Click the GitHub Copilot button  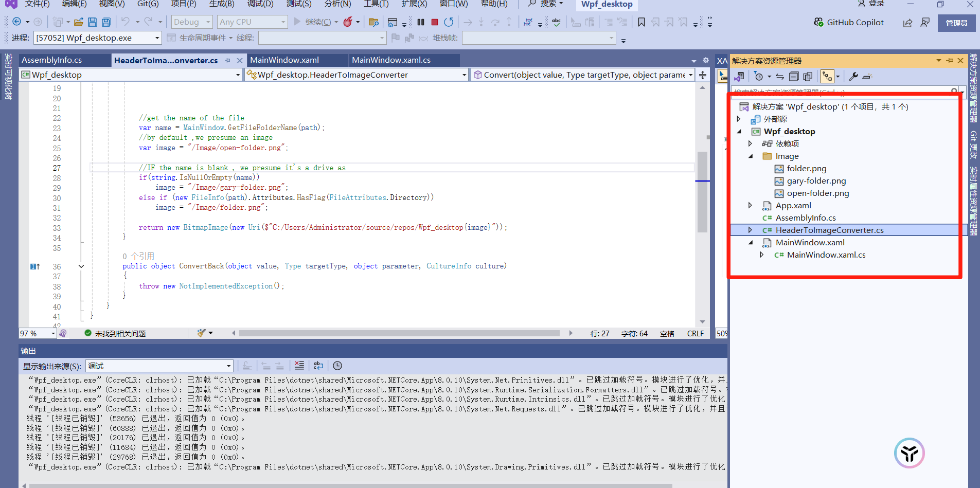[x=849, y=23]
